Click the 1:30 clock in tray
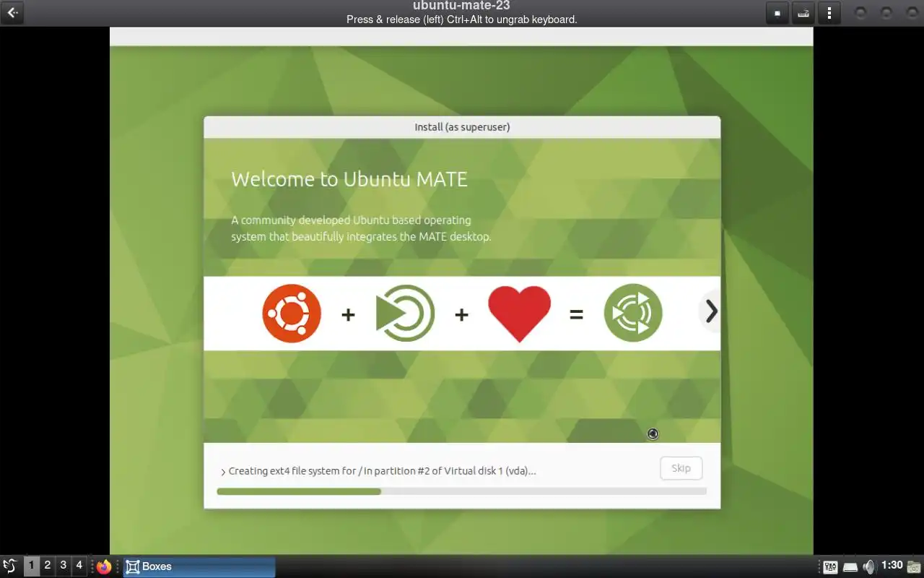924x578 pixels. (x=892, y=566)
